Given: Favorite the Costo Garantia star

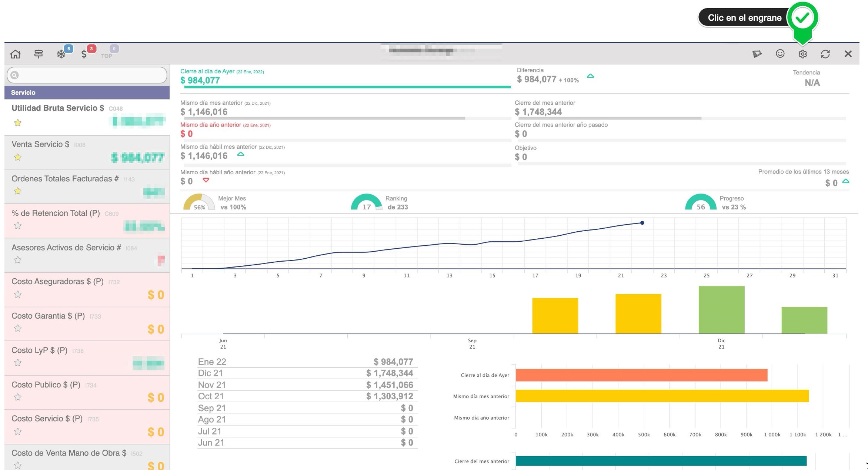Looking at the screenshot, I should point(17,328).
